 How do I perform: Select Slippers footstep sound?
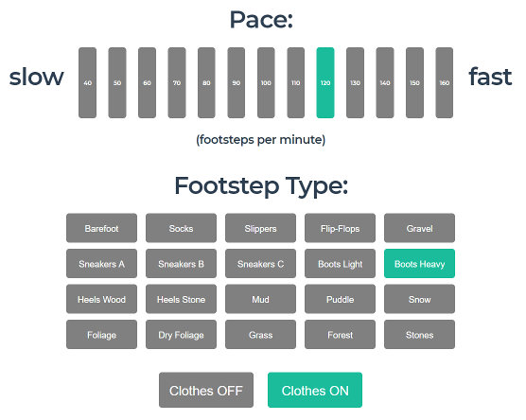click(x=261, y=228)
